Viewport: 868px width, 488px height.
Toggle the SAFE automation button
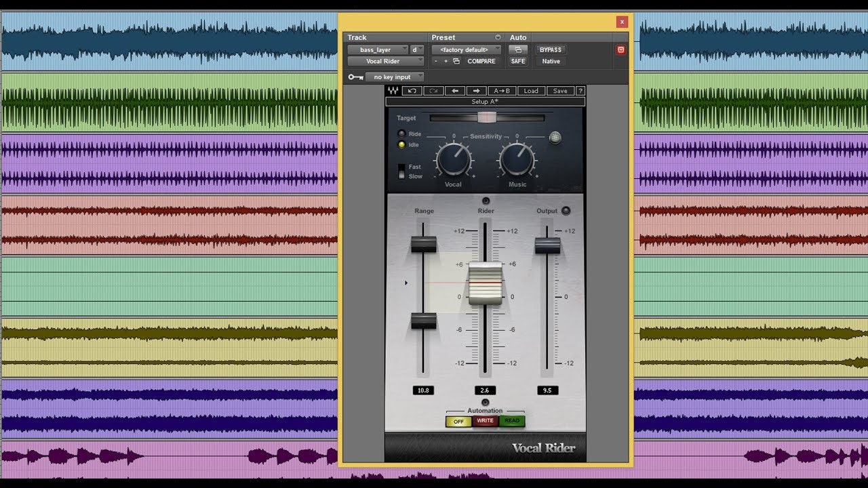(x=518, y=61)
